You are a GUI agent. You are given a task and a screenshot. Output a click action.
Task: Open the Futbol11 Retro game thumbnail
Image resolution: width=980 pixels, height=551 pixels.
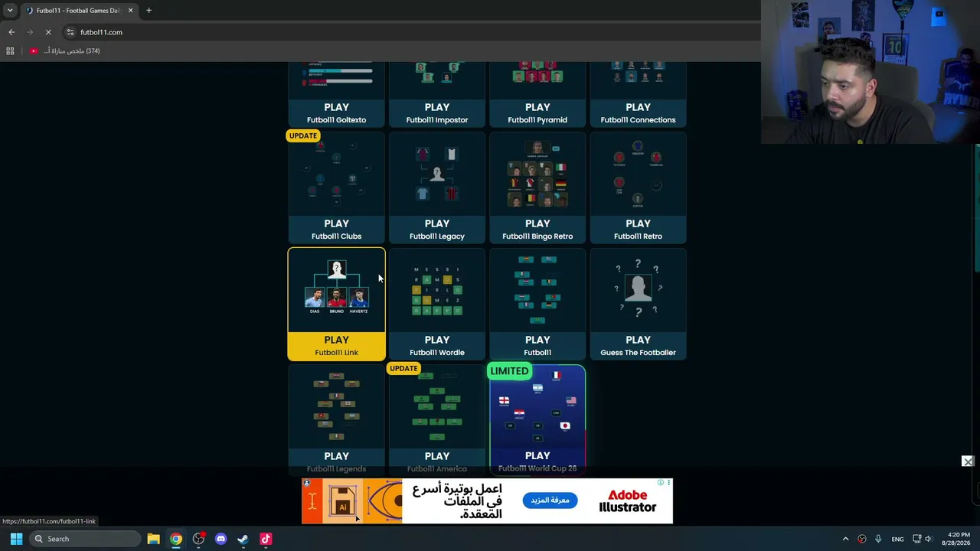(638, 174)
